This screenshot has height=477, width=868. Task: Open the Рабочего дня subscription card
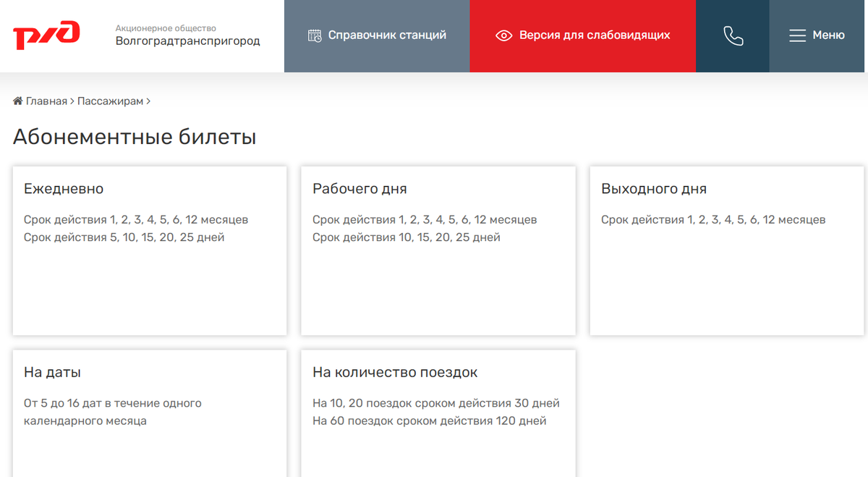coord(438,251)
